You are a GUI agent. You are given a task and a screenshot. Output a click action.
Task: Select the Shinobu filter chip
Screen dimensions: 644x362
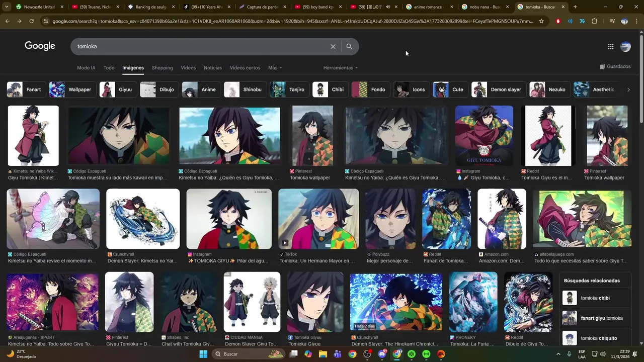click(245, 89)
